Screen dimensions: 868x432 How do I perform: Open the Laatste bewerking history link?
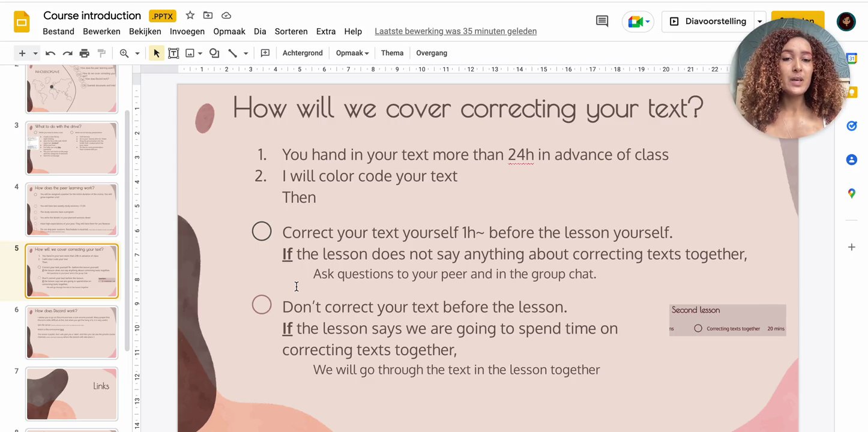click(x=455, y=31)
